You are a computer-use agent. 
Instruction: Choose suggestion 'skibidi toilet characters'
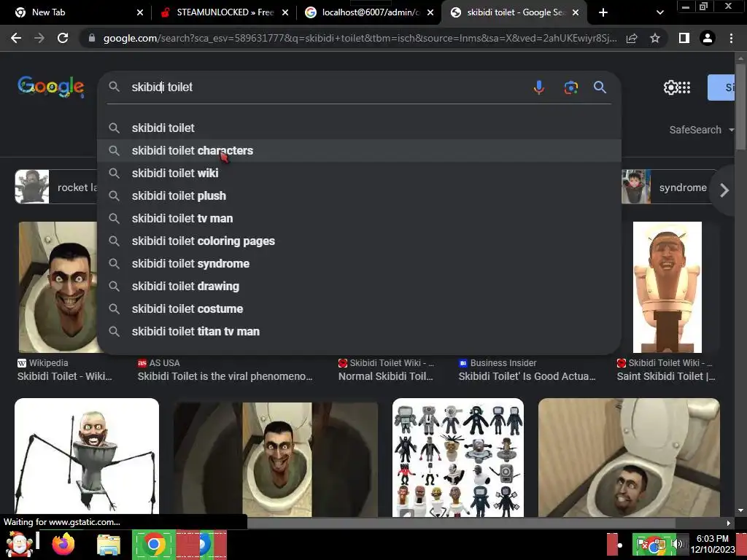tap(359, 150)
